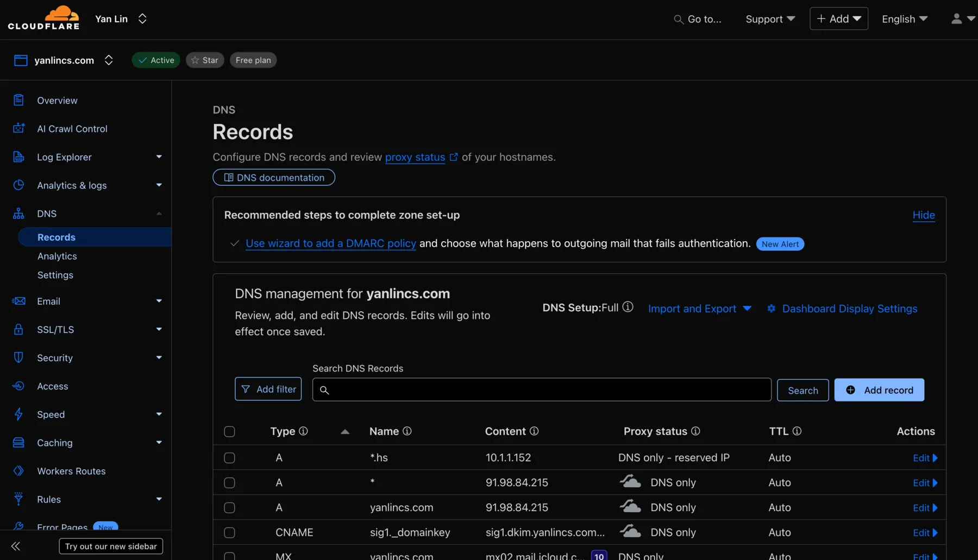Expand the Import and Export dropdown
Image resolution: width=978 pixels, height=560 pixels.
click(x=700, y=309)
